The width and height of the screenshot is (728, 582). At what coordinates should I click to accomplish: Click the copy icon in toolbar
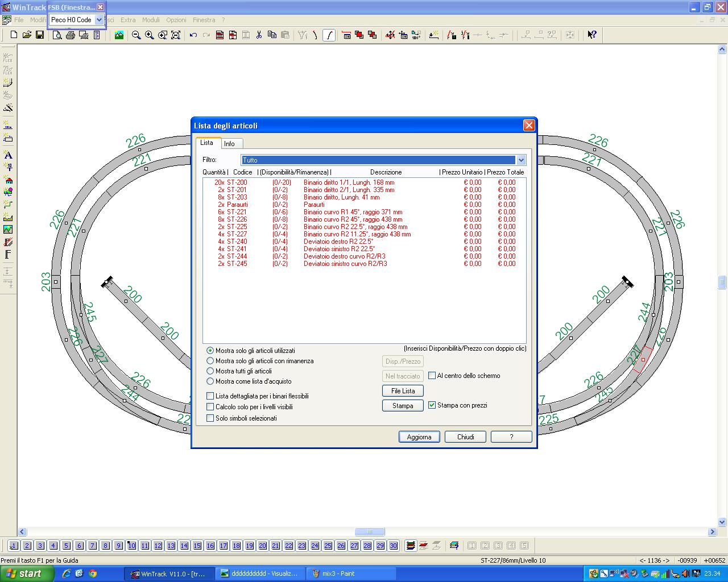[x=272, y=35]
